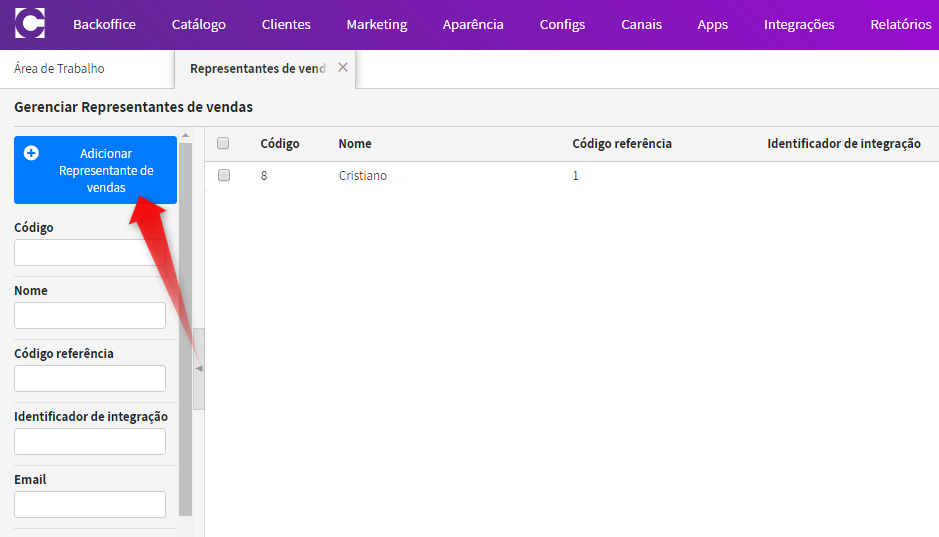939x537 pixels.
Task: Click reference code 1 in Cristiano row
Action: click(575, 175)
